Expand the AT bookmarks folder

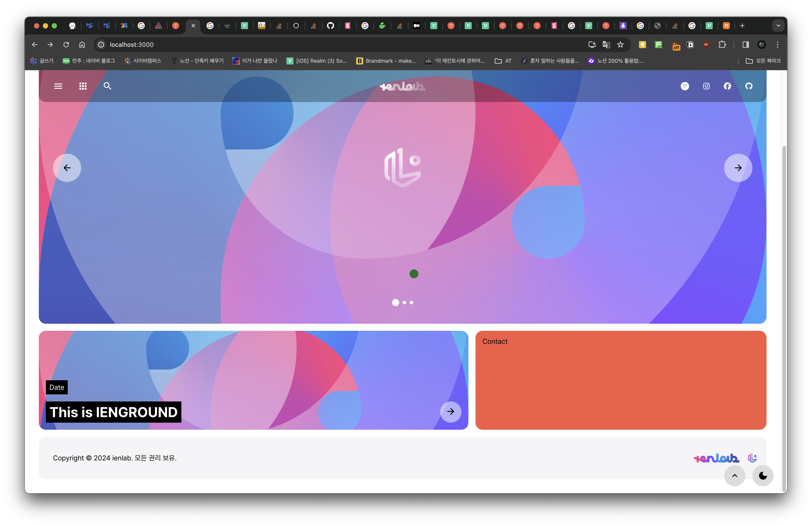click(x=503, y=61)
